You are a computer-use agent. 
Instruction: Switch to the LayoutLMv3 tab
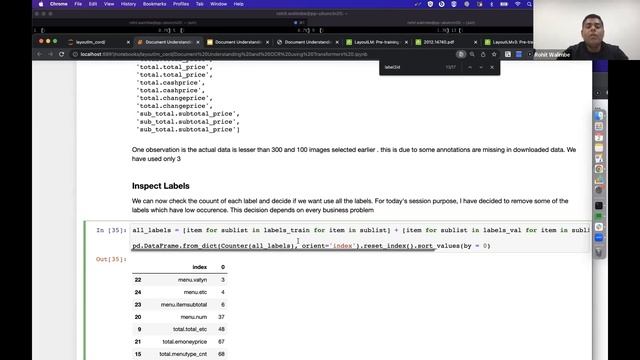[x=508, y=42]
